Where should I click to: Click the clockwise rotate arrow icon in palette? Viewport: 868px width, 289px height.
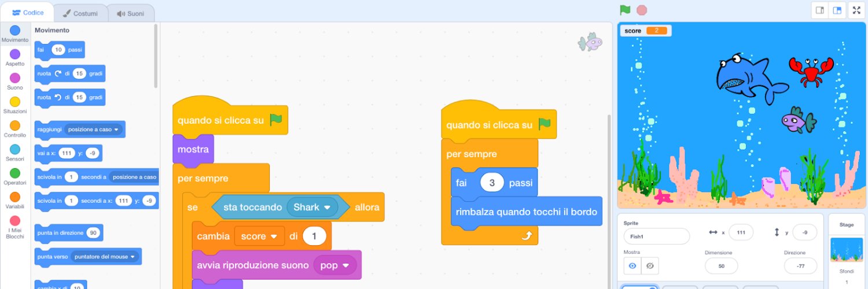click(58, 73)
